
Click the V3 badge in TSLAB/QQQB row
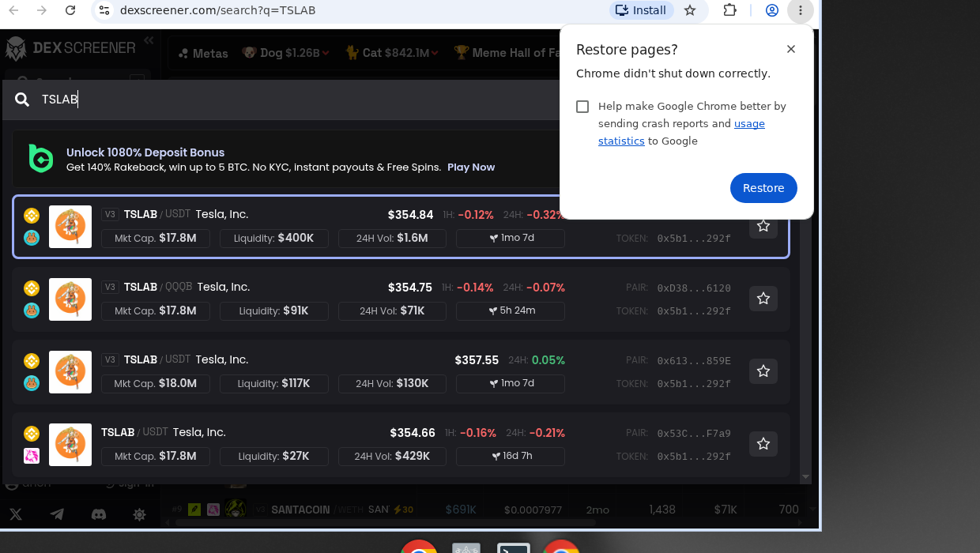[110, 287]
